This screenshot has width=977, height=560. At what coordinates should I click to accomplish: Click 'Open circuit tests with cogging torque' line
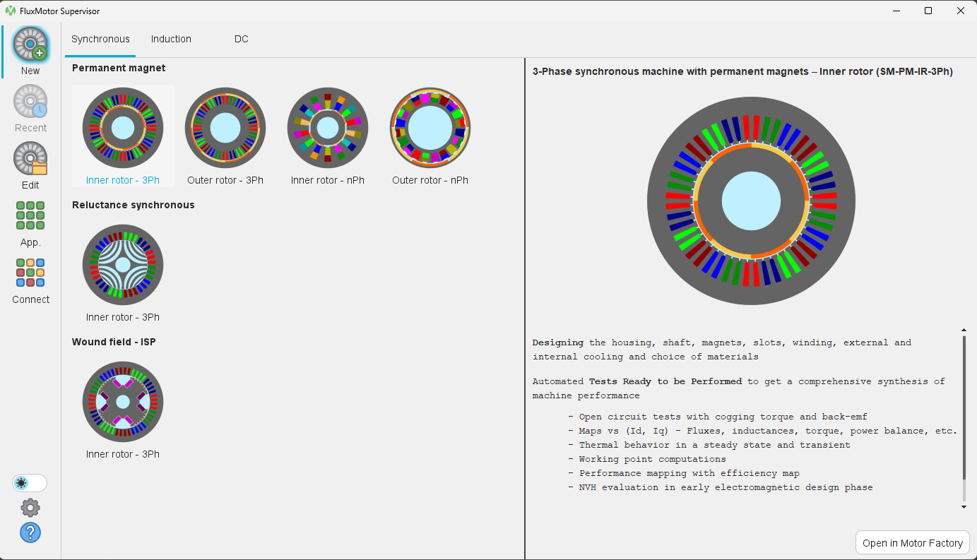click(718, 417)
